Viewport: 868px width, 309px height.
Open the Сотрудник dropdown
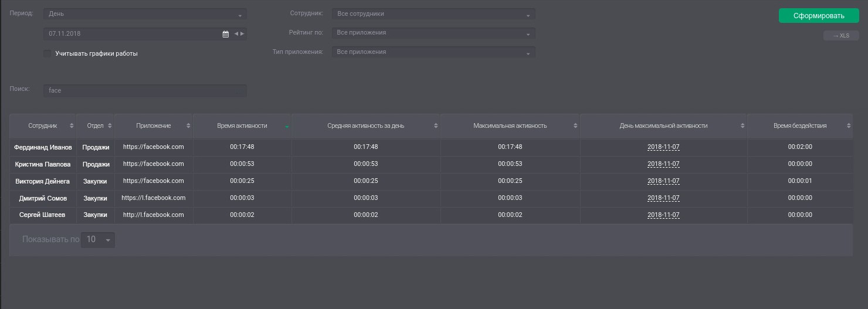coord(433,14)
